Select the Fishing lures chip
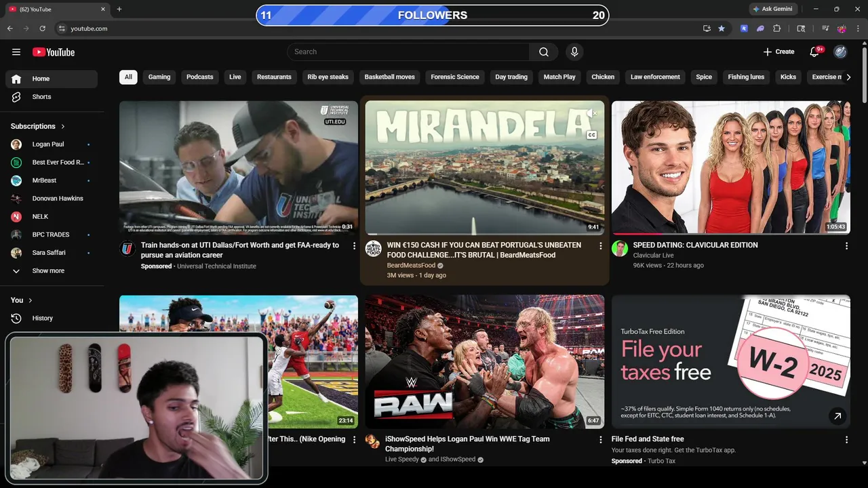868x488 pixels. (x=746, y=77)
